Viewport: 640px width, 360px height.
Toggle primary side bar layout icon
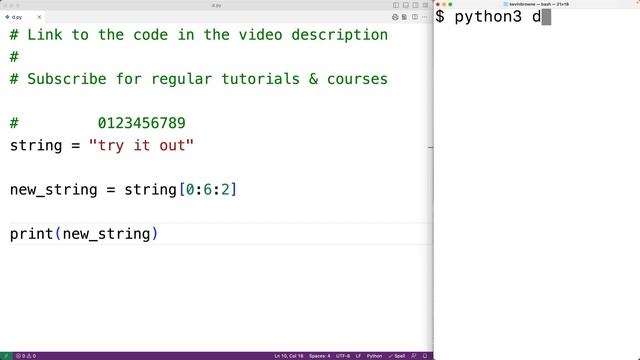tap(396, 5)
